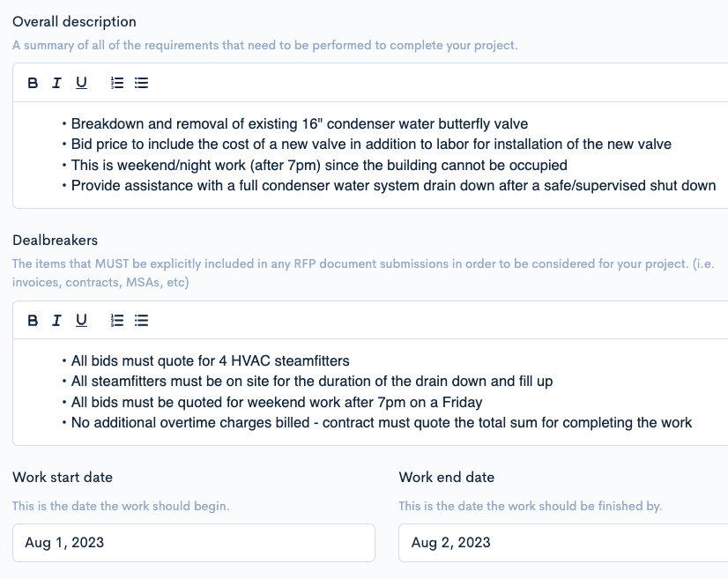Viewport: 728px width, 579px height.
Task: Place cursor in 'All steamfitters must be on site' line
Action: click(x=312, y=382)
